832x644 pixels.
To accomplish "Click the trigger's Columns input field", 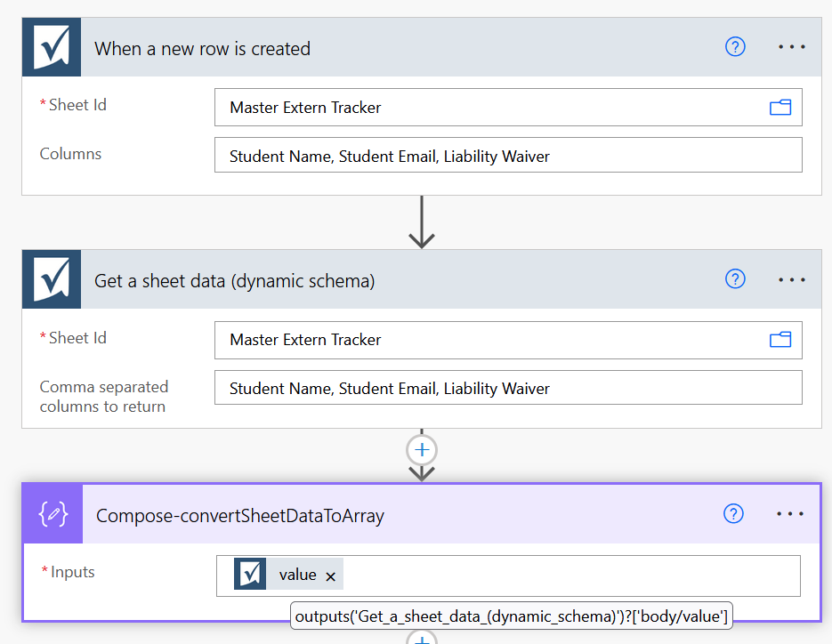I will tap(507, 156).
